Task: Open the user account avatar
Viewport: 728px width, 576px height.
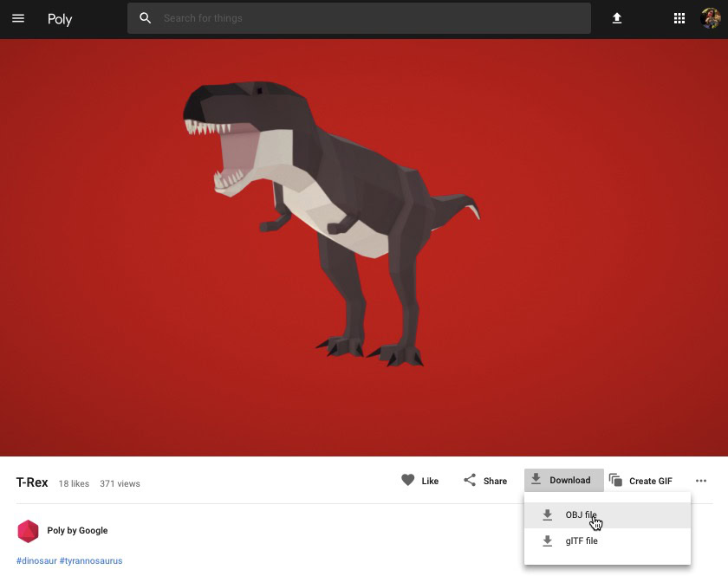Action: [711, 18]
